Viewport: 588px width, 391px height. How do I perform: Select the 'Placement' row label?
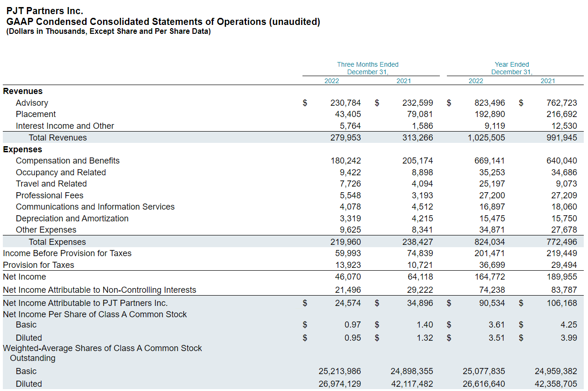[36, 114]
